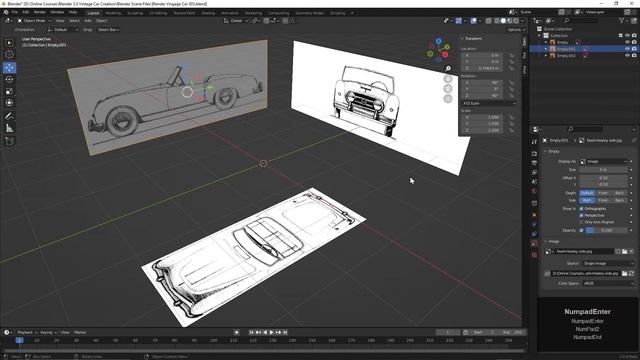This screenshot has height=360, width=640.
Task: Switch to solid viewport shading
Action: pos(503,20)
